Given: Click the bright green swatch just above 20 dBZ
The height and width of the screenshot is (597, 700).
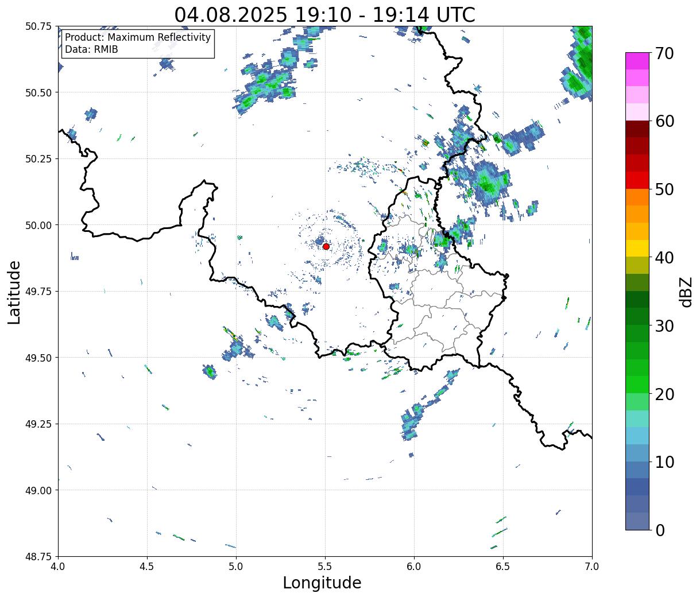Looking at the screenshot, I should [637, 384].
